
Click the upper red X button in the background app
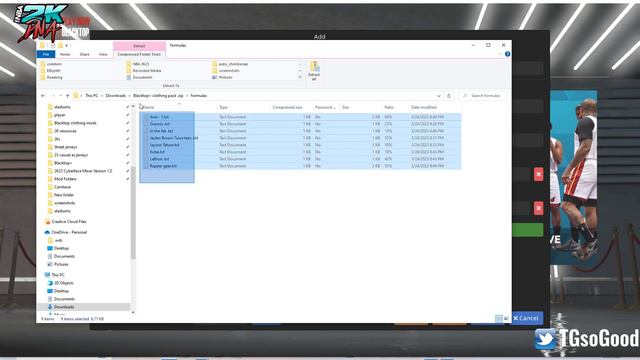[538, 174]
